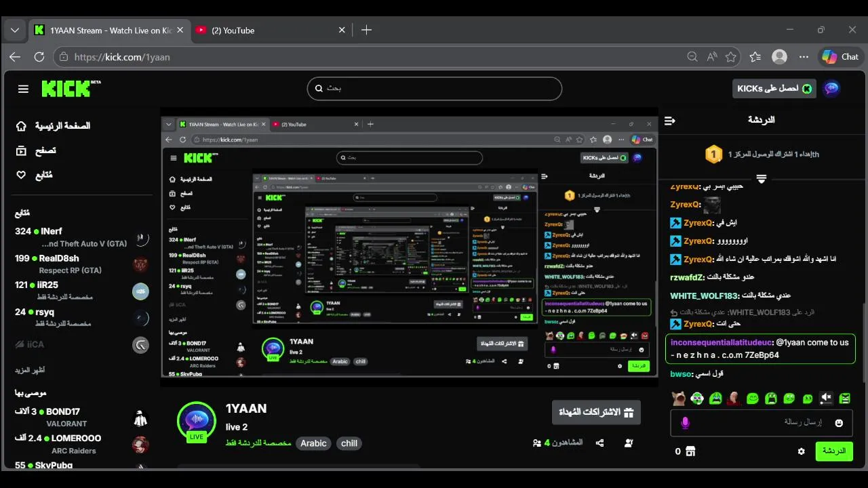Open the user profile avatar in header
This screenshot has height=488, width=868.
(x=831, y=88)
